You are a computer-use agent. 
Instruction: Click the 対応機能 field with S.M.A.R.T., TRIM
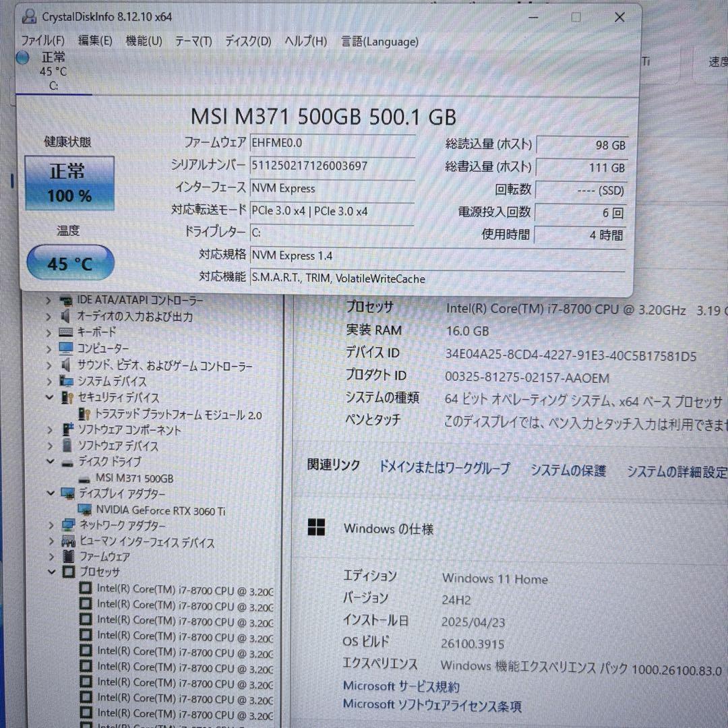(438, 278)
